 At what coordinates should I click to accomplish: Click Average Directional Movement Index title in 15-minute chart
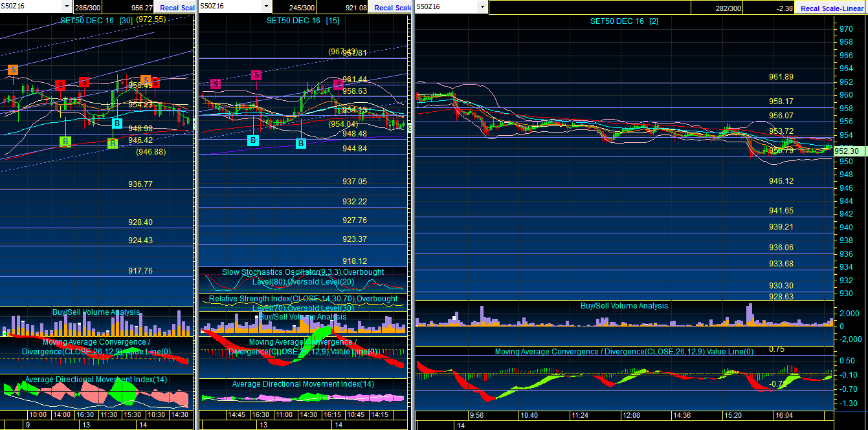[303, 384]
